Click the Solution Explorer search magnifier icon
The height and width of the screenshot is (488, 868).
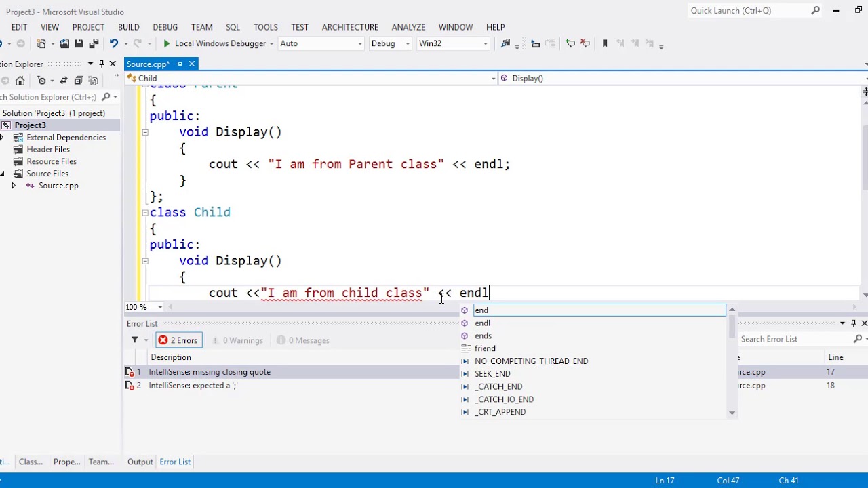[x=105, y=97]
